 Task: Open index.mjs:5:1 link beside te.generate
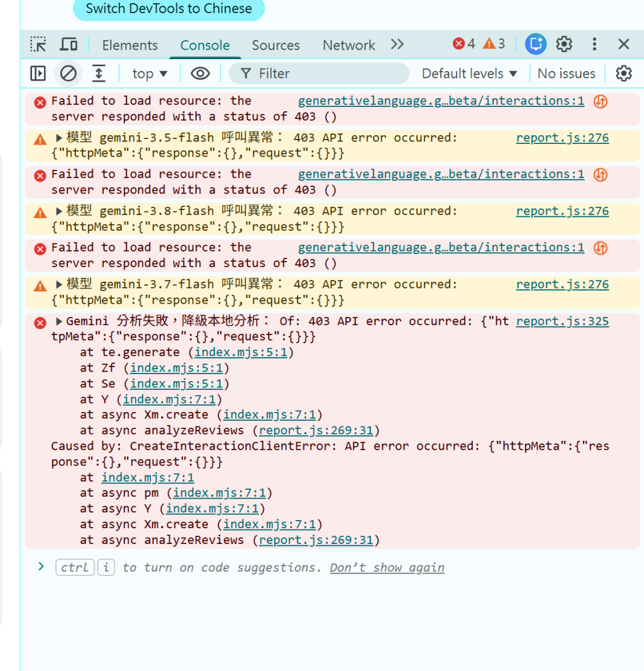tap(241, 352)
